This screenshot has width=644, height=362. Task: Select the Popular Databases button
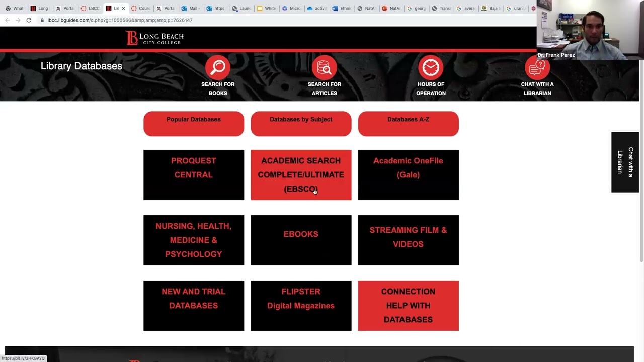194,124
